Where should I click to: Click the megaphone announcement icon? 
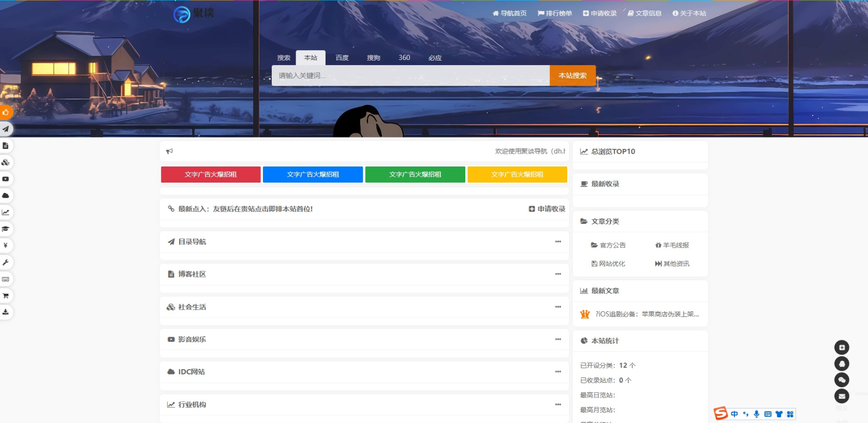pos(169,152)
